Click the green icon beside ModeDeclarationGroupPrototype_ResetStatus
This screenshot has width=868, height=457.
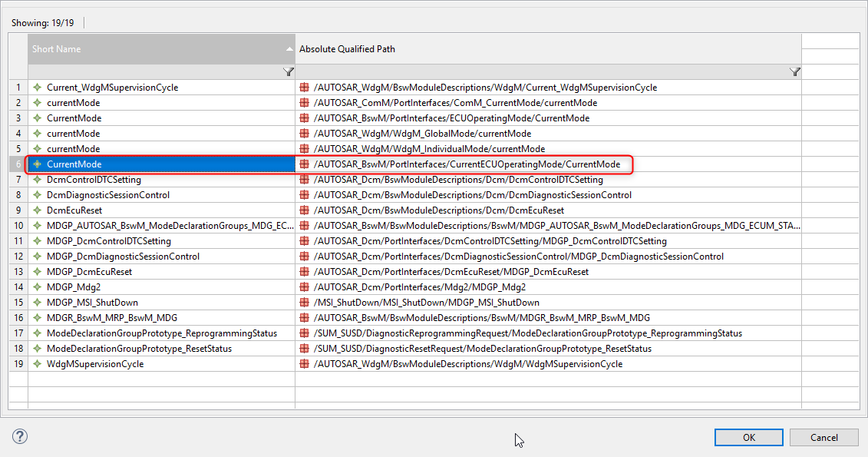tap(37, 349)
